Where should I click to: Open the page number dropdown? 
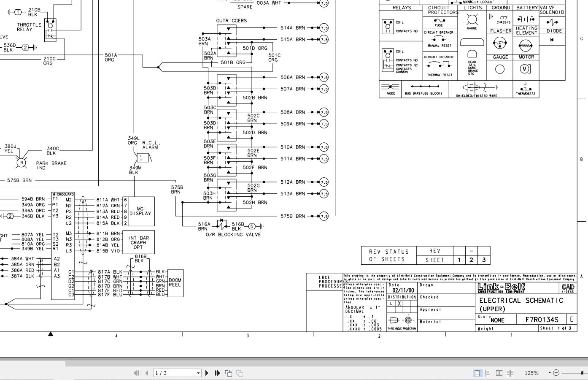pos(198,373)
